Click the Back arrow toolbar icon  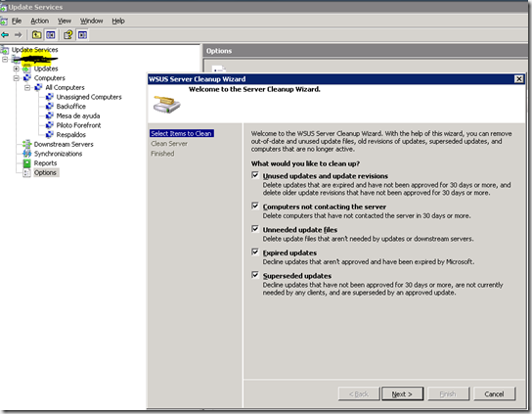(5, 34)
